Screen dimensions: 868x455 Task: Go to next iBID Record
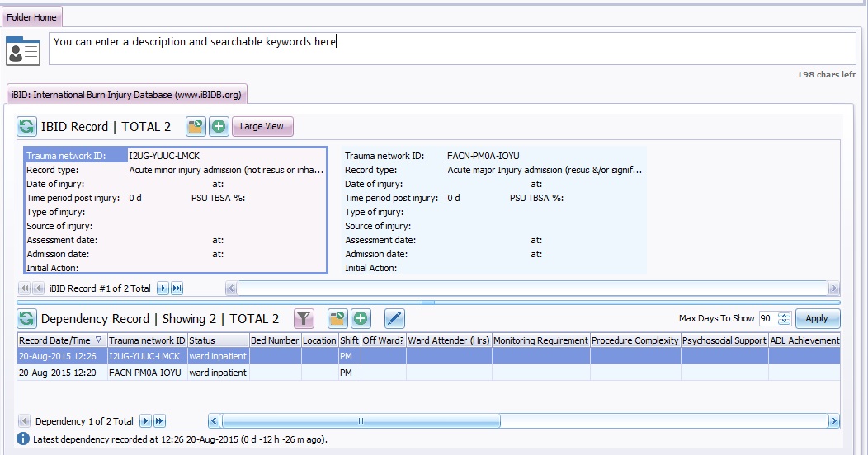pos(163,288)
